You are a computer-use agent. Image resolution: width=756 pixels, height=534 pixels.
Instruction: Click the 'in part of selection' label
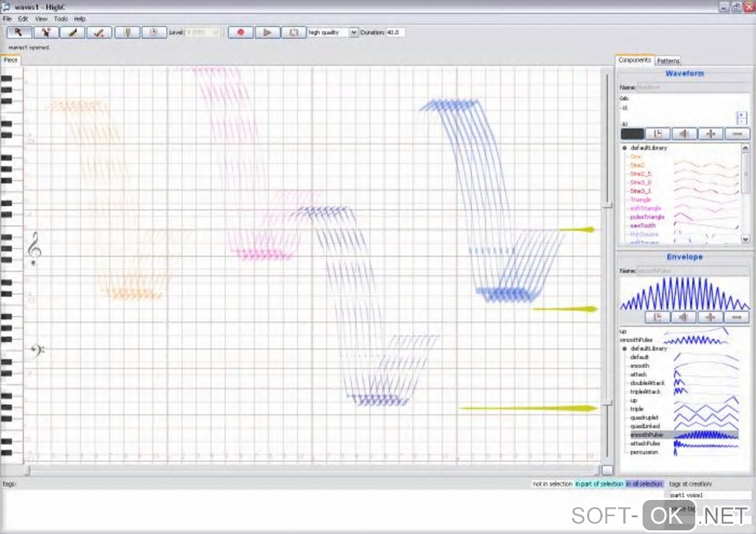pyautogui.click(x=599, y=484)
